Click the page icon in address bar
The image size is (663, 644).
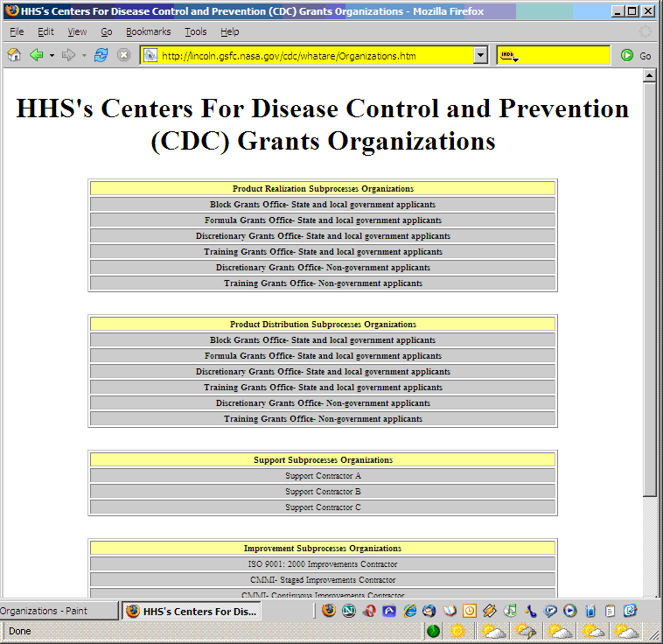(x=150, y=55)
